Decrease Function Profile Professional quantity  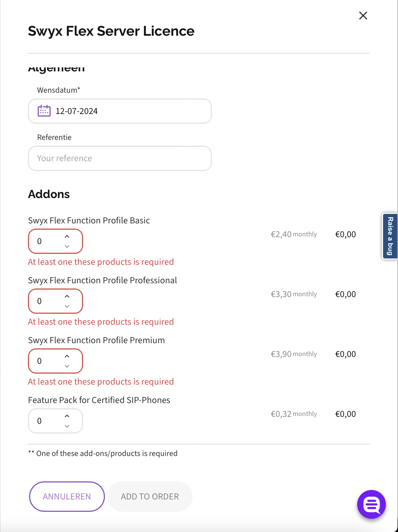[67, 306]
